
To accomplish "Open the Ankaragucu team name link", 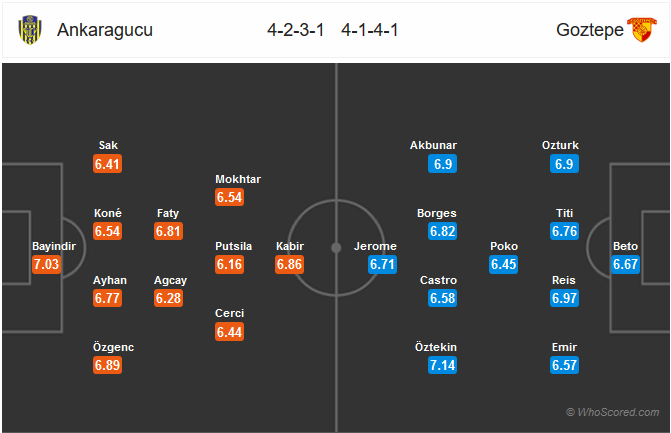I will pyautogui.click(x=105, y=30).
